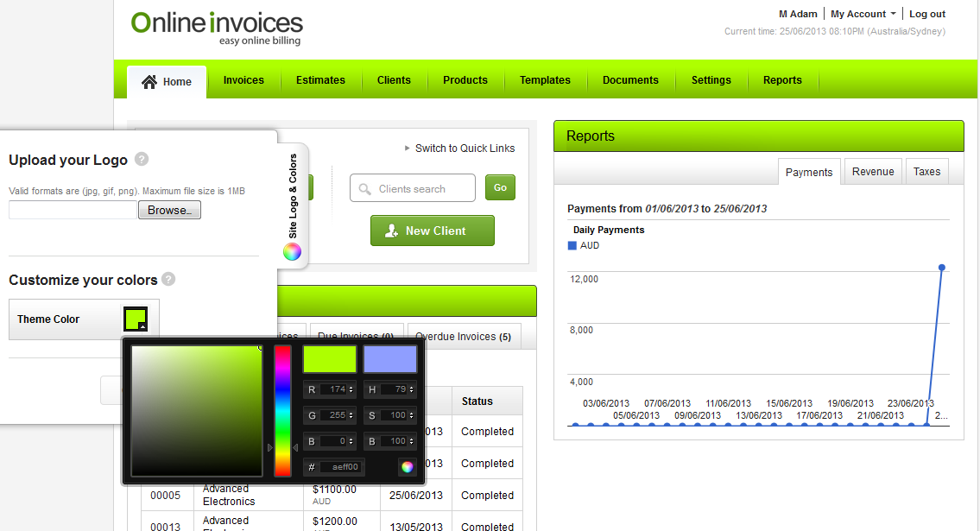980x531 pixels.
Task: Click the Home icon in navigation bar
Action: 150,81
